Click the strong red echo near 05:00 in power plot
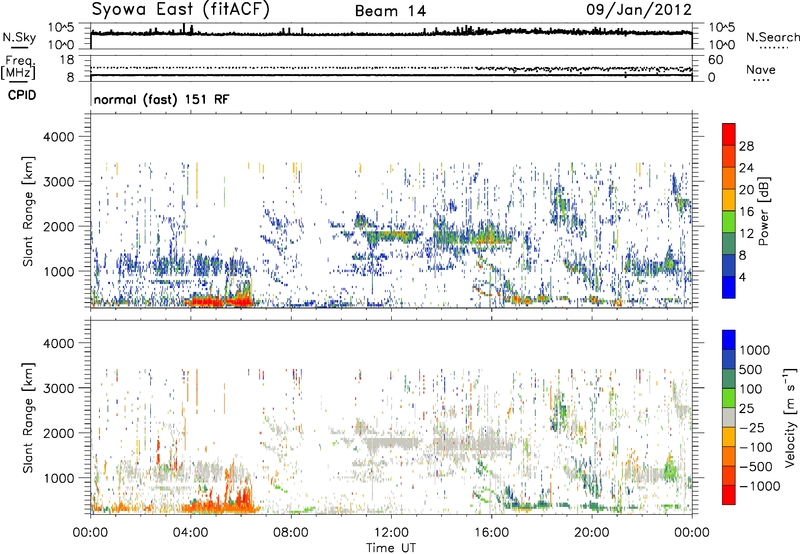This screenshot has width=800, height=554. point(218,302)
